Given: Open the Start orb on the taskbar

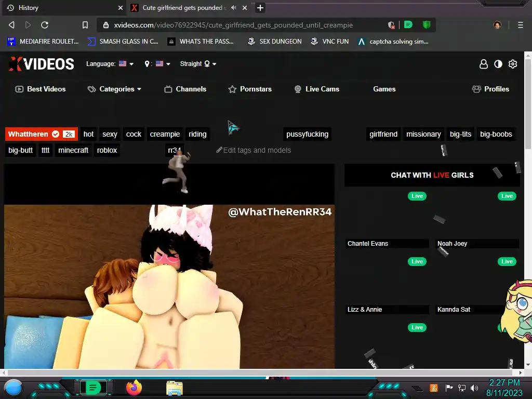Looking at the screenshot, I should click(14, 388).
